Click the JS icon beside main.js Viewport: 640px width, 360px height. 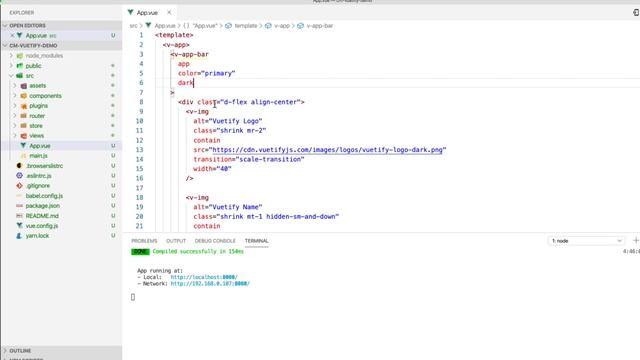[23, 156]
